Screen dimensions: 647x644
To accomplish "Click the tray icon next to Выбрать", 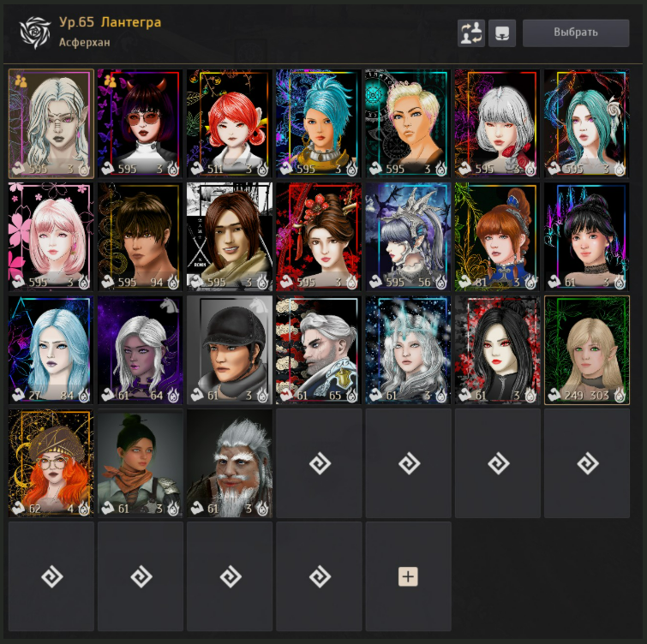I will pos(502,33).
